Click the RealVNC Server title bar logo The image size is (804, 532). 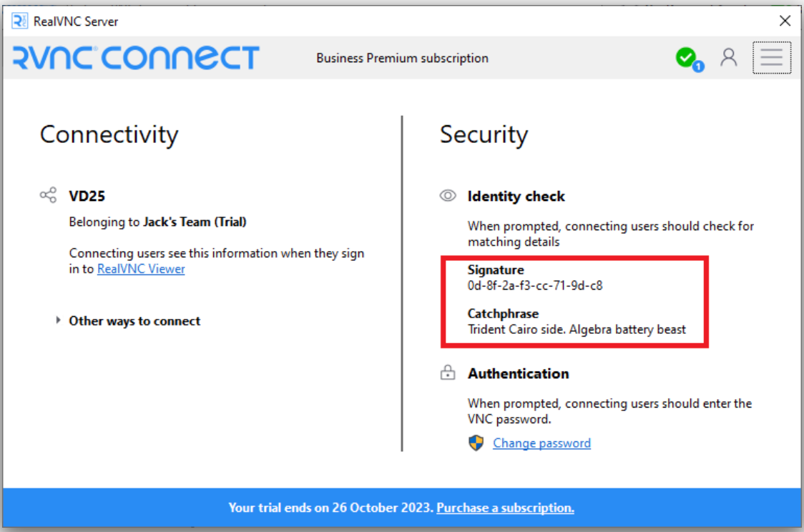pyautogui.click(x=19, y=21)
